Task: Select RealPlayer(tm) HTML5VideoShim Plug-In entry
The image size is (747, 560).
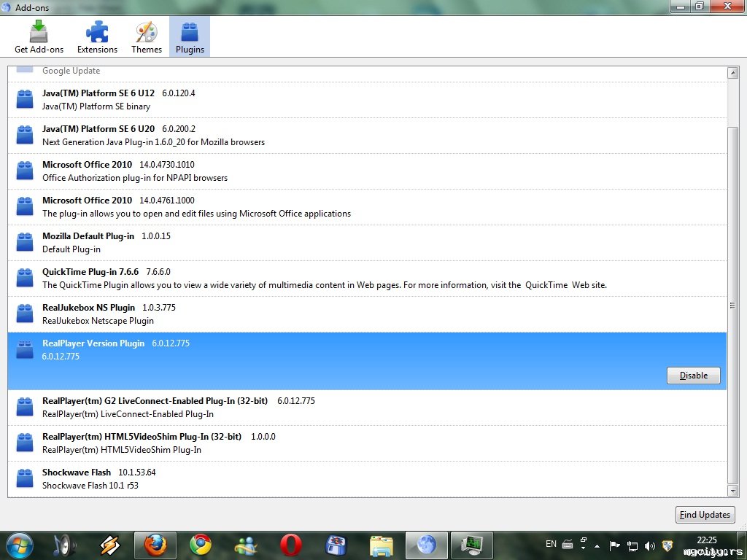Action: (368, 443)
